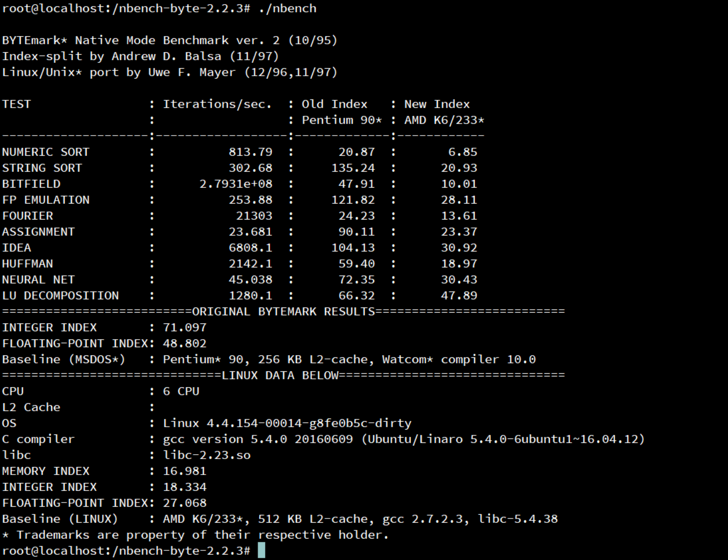Click the gcc version 5.4.0 line
Image resolution: width=728 pixels, height=560 pixels.
pyautogui.click(x=404, y=439)
